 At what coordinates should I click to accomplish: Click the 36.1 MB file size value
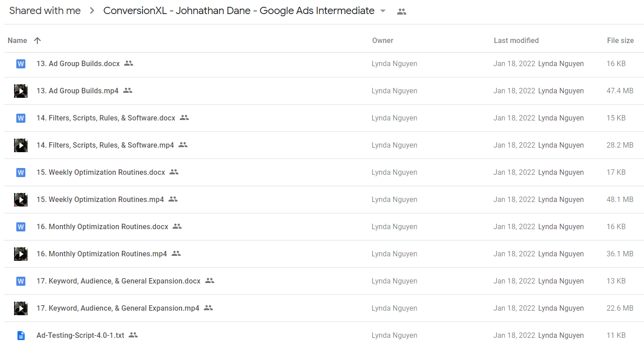click(620, 254)
